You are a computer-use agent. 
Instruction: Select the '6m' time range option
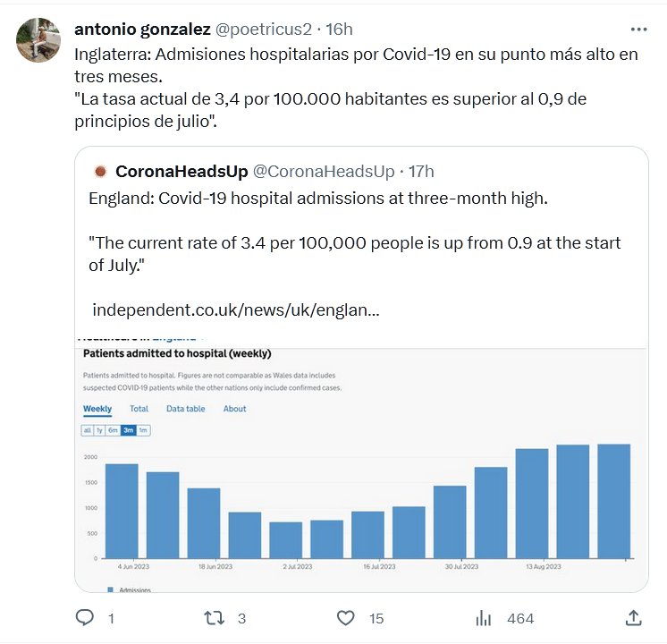[114, 430]
